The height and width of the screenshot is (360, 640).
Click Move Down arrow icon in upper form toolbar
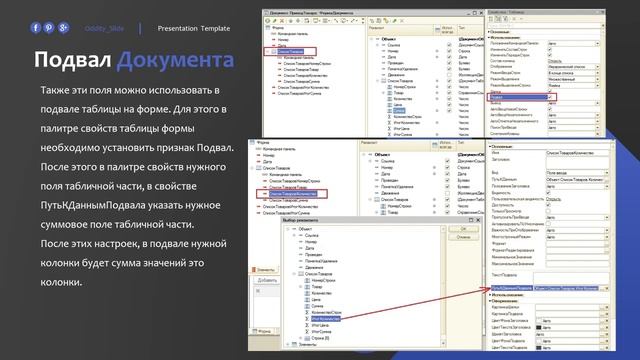[x=298, y=20]
